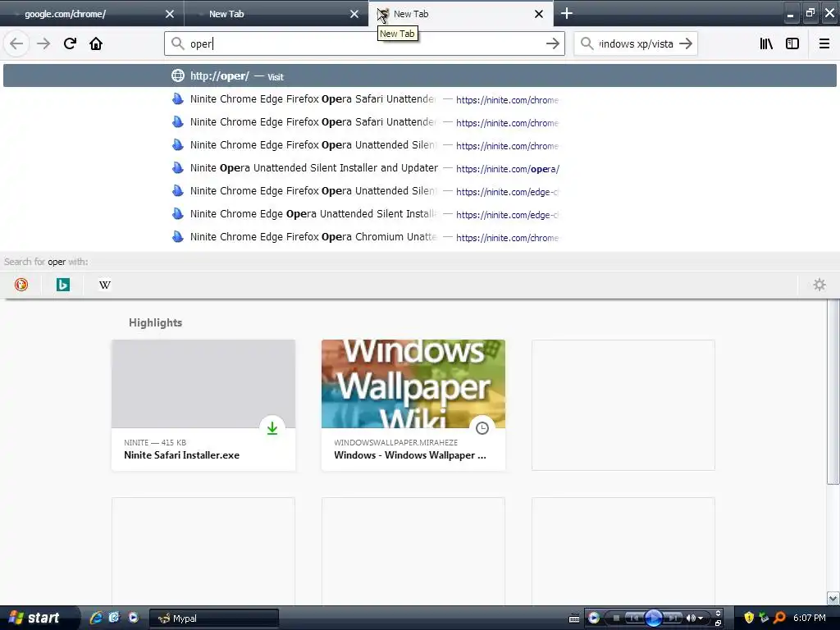Open the hamburger application menu
Screen dimensions: 840x630
coord(824,43)
